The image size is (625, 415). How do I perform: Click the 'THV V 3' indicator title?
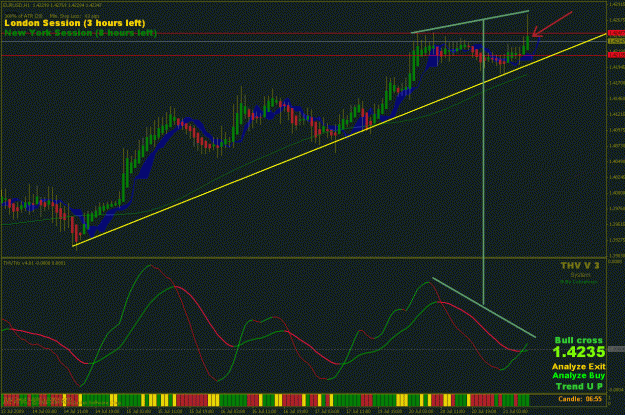[580, 266]
